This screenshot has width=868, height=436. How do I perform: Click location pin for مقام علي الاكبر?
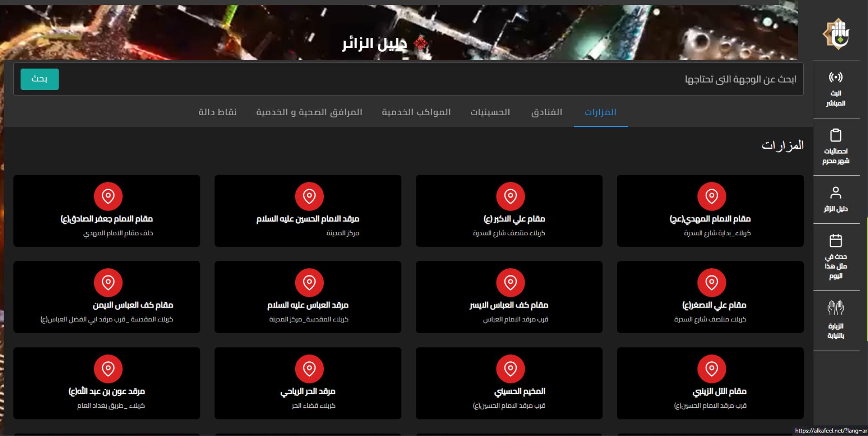pos(510,196)
